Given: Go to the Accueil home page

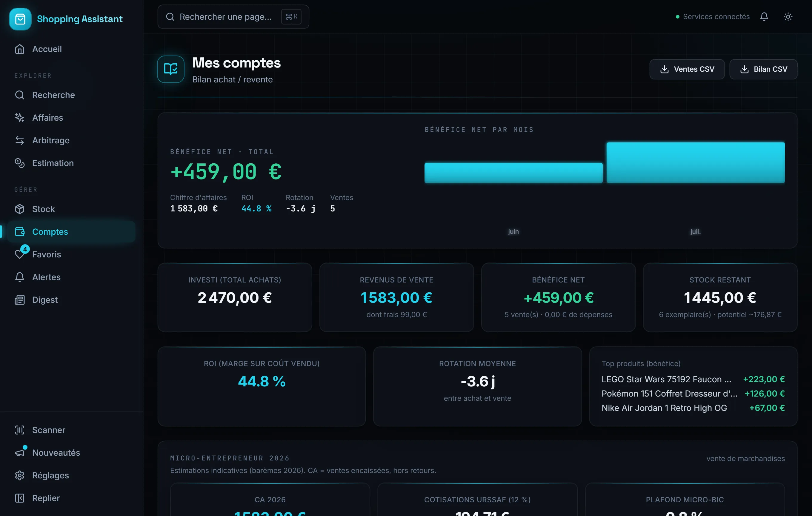Looking at the screenshot, I should point(71,49).
